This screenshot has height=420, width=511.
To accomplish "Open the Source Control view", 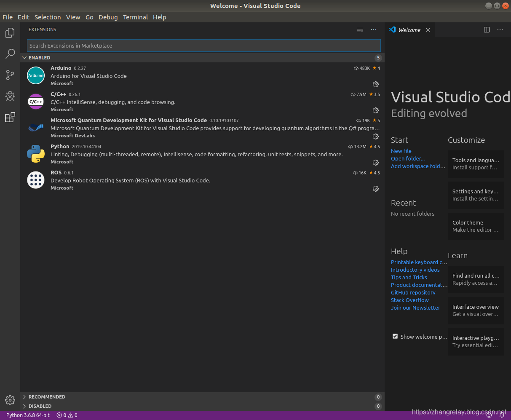I will pos(10,75).
